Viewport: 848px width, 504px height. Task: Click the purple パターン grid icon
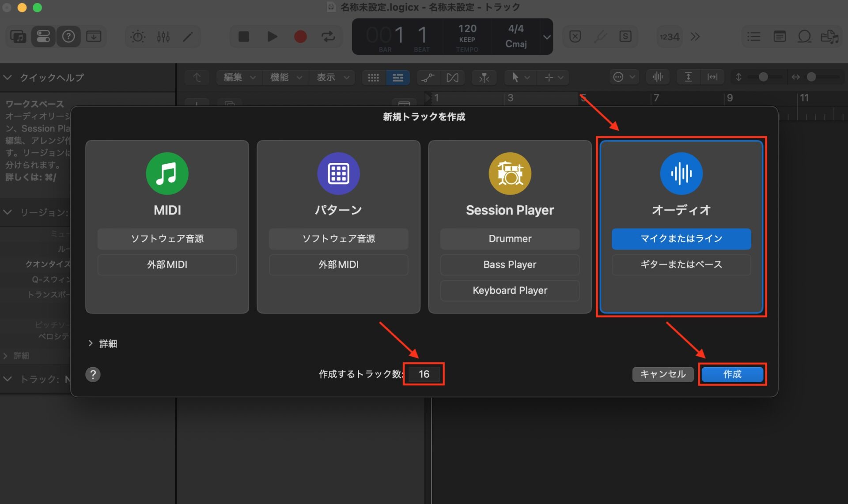click(x=338, y=173)
